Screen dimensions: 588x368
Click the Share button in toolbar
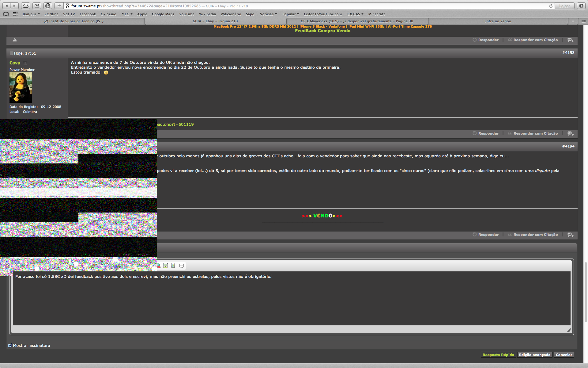tap(37, 6)
